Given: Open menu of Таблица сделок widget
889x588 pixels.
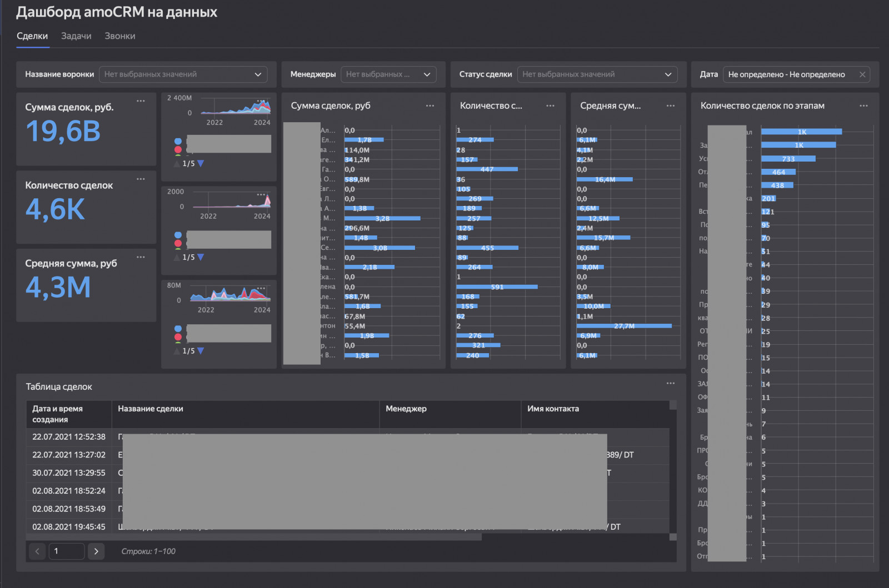Looking at the screenshot, I should tap(671, 383).
